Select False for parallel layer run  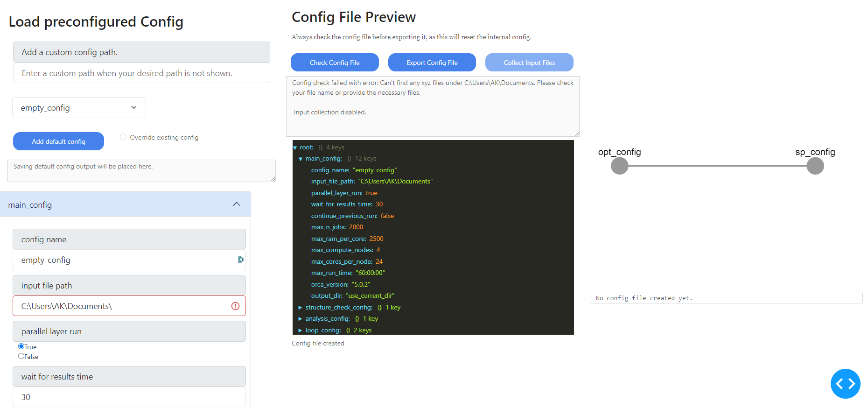21,356
